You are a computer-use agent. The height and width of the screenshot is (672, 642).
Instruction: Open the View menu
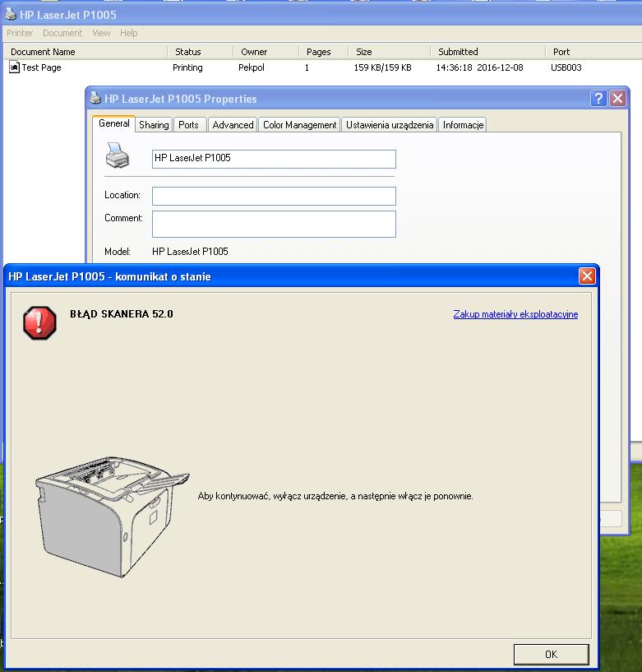coord(101,33)
